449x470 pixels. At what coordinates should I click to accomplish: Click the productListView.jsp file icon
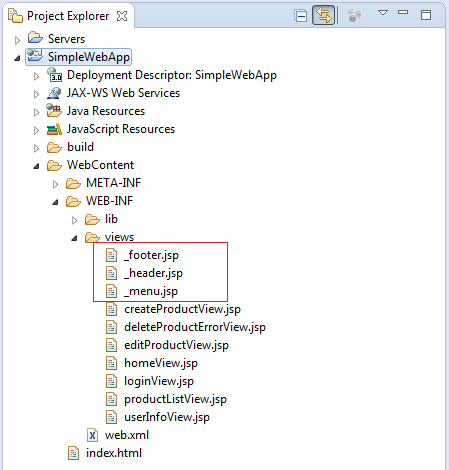tap(111, 399)
